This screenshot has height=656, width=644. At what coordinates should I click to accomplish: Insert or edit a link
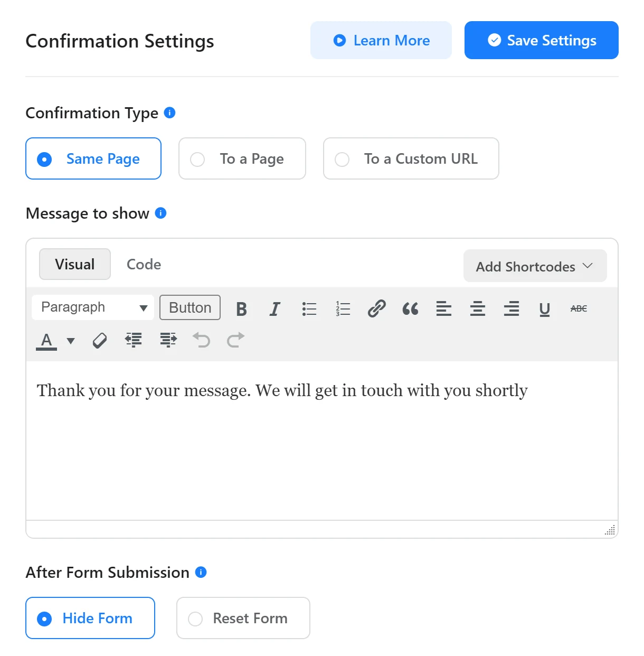(376, 308)
